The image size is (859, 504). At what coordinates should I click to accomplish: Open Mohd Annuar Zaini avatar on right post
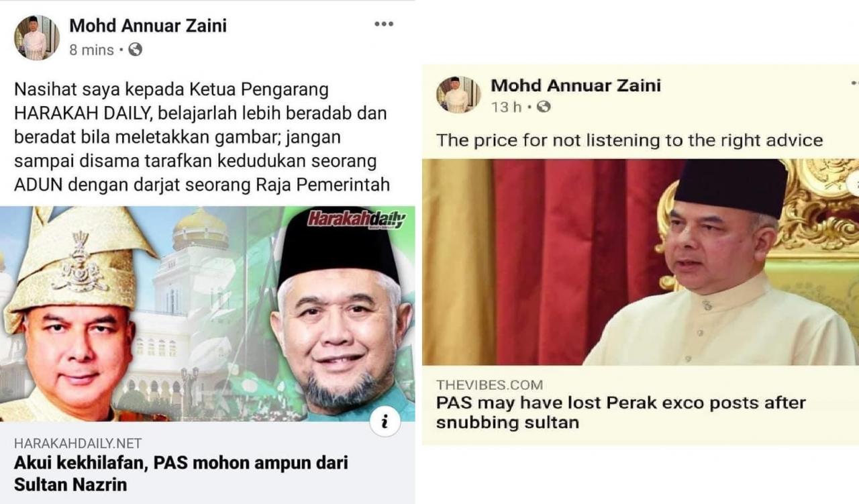(x=458, y=95)
